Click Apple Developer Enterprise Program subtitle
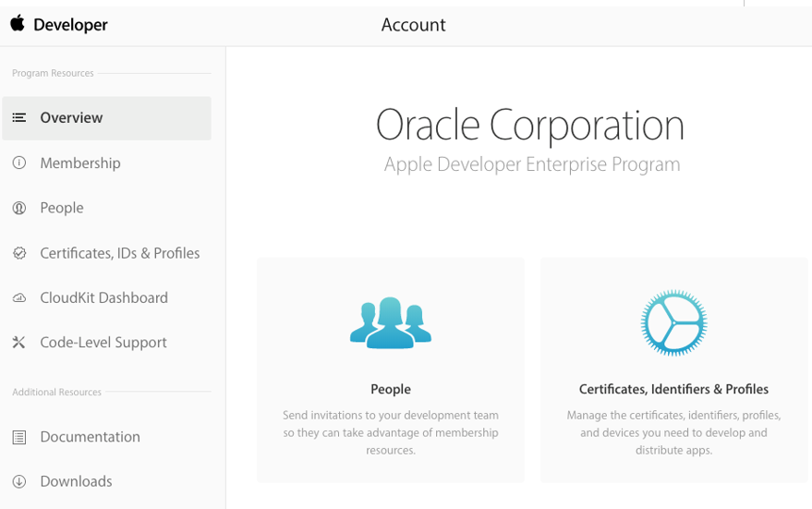812x509 pixels. pos(532,164)
